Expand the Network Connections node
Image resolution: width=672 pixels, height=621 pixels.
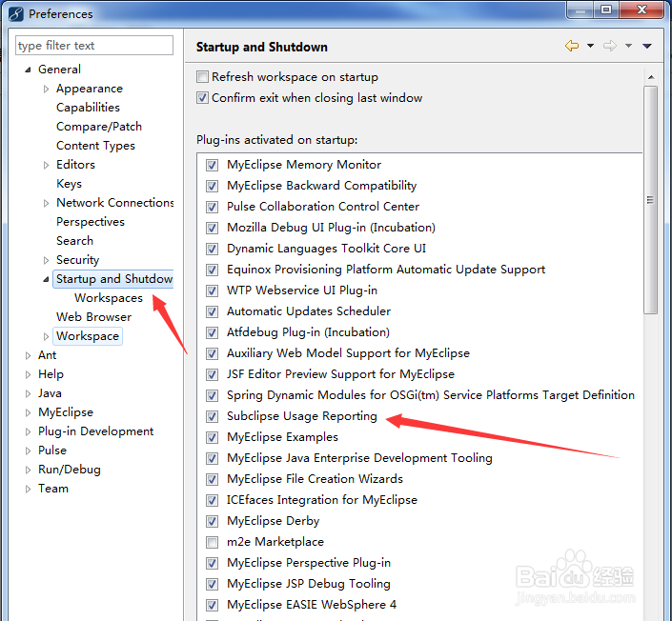46,203
